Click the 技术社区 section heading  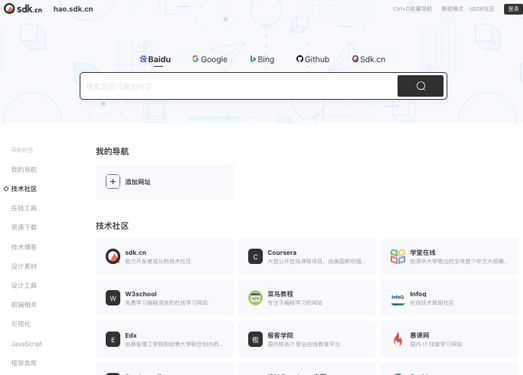(x=112, y=226)
